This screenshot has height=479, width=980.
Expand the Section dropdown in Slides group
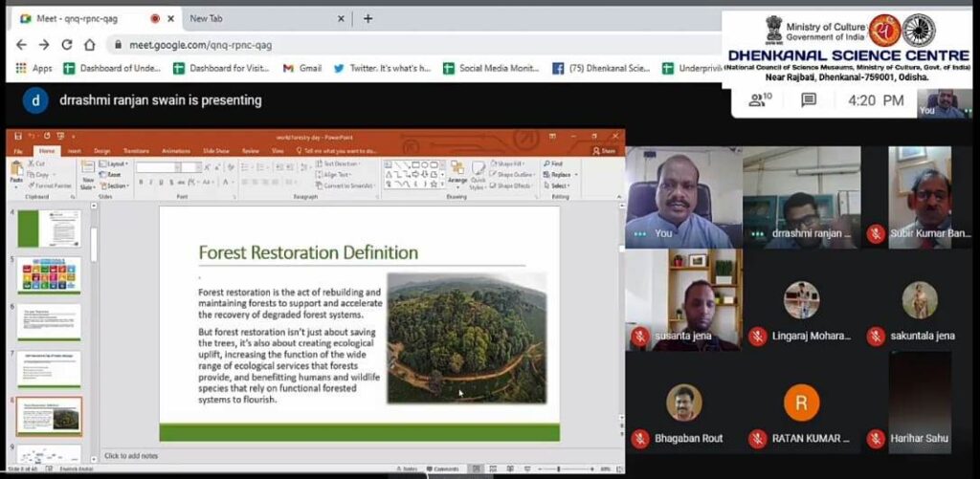[114, 185]
